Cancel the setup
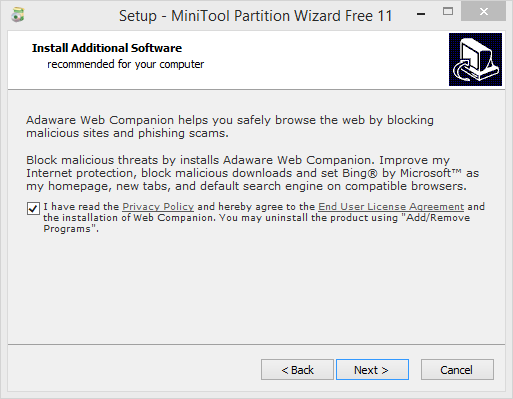 pyautogui.click(x=457, y=370)
